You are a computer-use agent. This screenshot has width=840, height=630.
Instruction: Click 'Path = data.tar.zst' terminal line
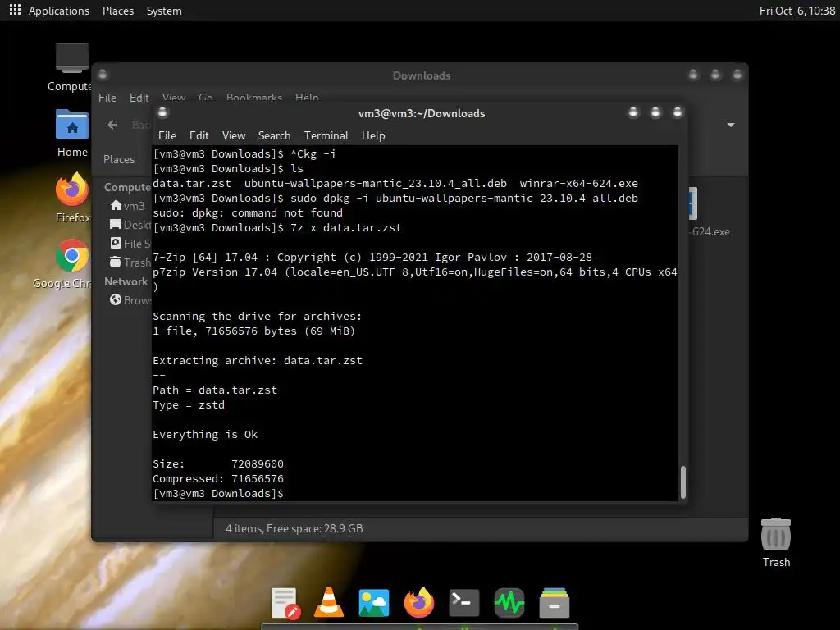pyautogui.click(x=215, y=390)
